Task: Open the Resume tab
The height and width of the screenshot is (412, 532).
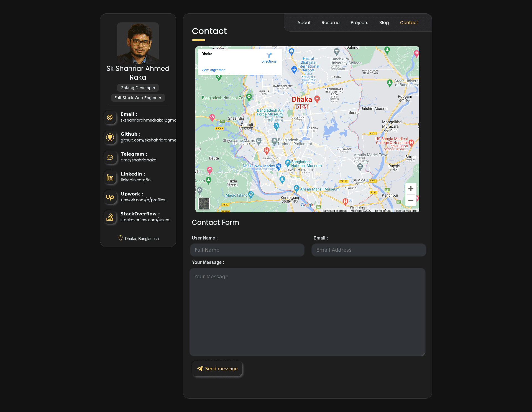Action: point(331,23)
